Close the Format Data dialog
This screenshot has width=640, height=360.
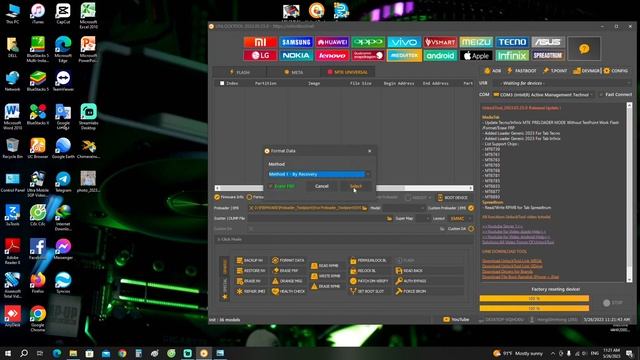pyautogui.click(x=370, y=151)
